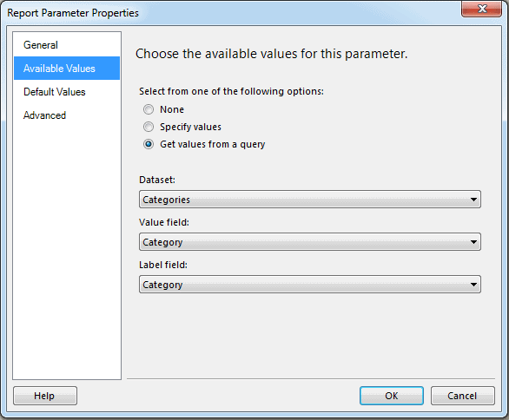Open the Dataset dropdown arrow
The image size is (509, 420).
[473, 200]
